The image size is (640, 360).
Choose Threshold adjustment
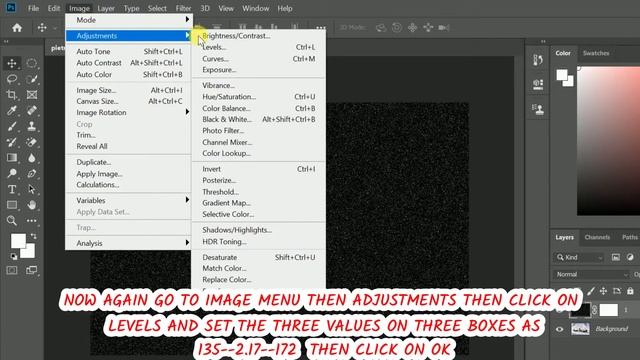259,192
